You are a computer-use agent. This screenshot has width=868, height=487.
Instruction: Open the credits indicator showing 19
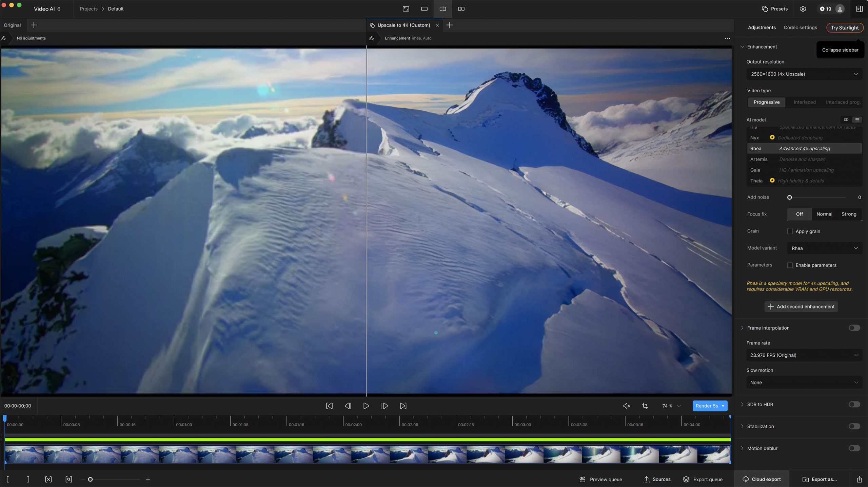point(825,9)
